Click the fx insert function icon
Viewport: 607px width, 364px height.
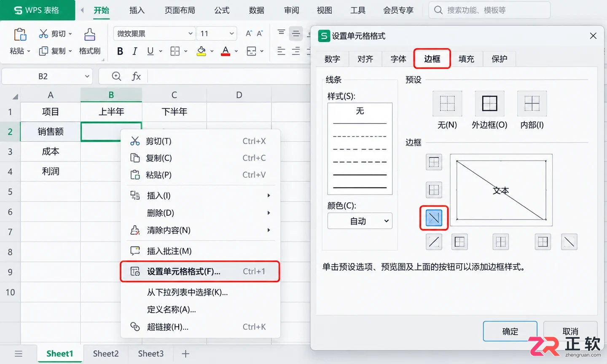point(136,76)
